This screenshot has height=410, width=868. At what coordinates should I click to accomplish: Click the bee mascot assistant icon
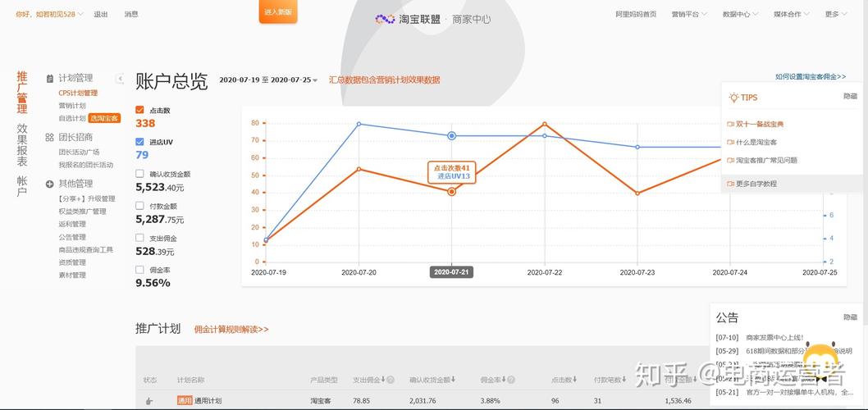pyautogui.click(x=821, y=362)
